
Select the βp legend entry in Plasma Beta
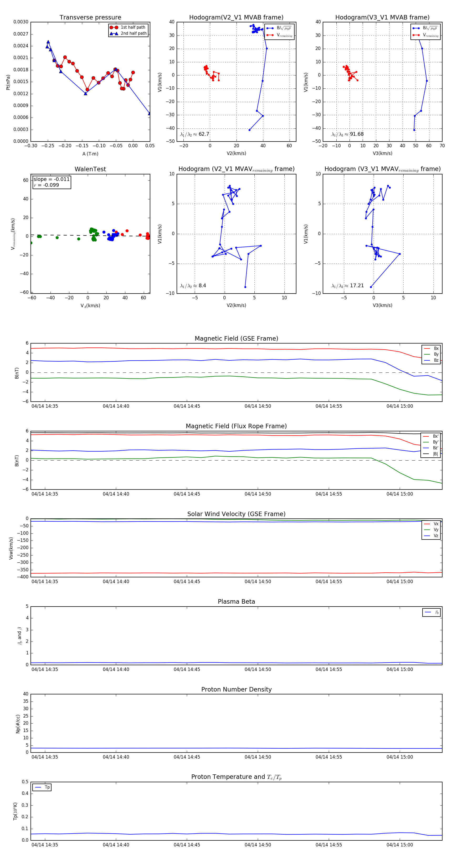[x=431, y=612]
